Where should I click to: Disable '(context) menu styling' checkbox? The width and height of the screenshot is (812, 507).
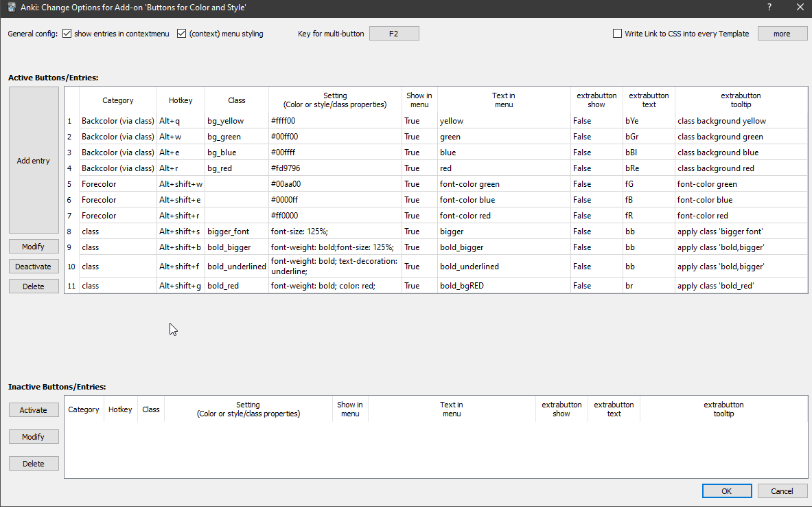coord(182,34)
